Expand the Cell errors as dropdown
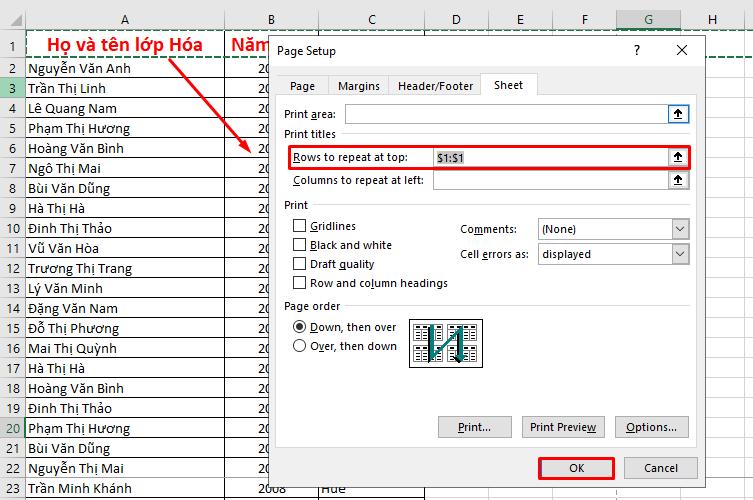 tap(680, 254)
